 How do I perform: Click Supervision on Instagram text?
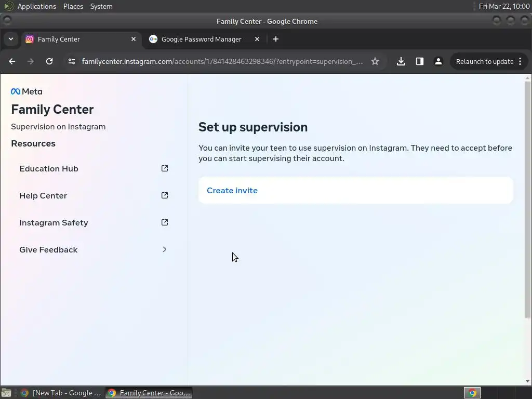click(58, 127)
